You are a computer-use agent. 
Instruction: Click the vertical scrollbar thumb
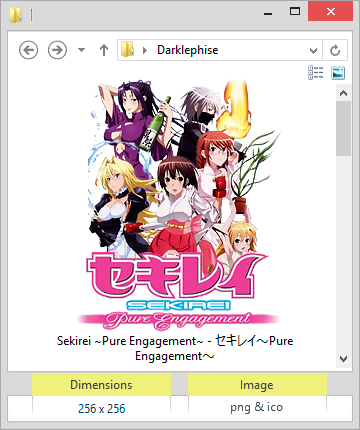[x=343, y=129]
